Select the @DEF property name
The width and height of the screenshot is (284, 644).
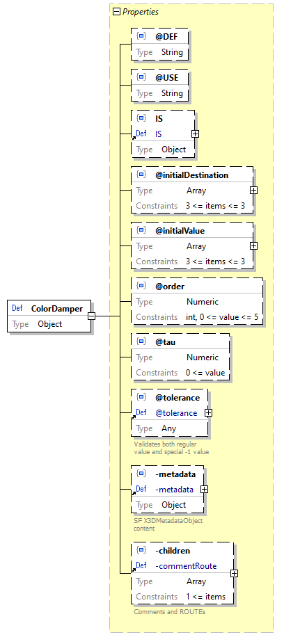click(x=166, y=36)
